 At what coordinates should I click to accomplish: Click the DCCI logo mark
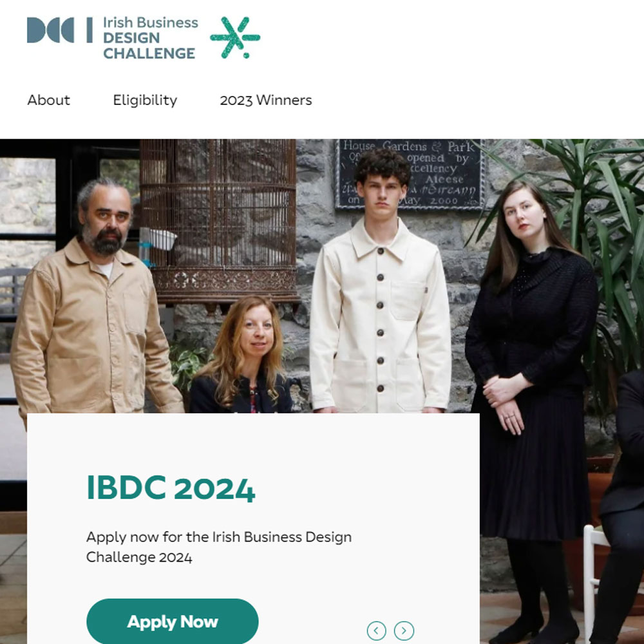click(50, 30)
